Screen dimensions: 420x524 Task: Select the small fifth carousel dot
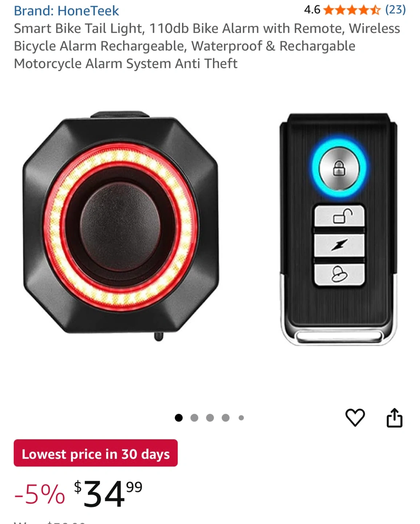[x=241, y=418]
